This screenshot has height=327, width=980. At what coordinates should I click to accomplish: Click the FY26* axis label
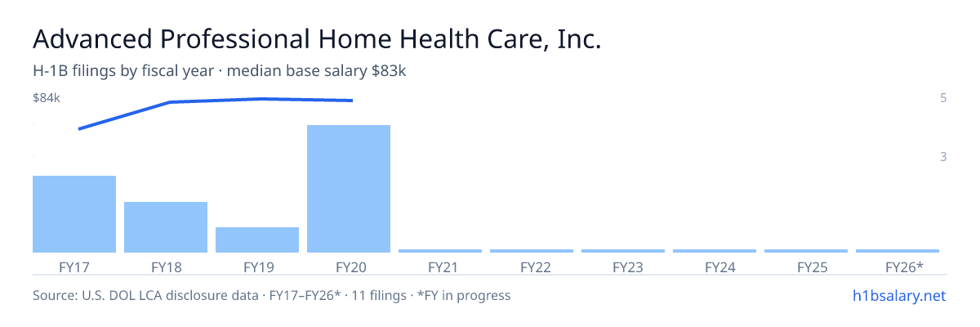[x=904, y=267]
